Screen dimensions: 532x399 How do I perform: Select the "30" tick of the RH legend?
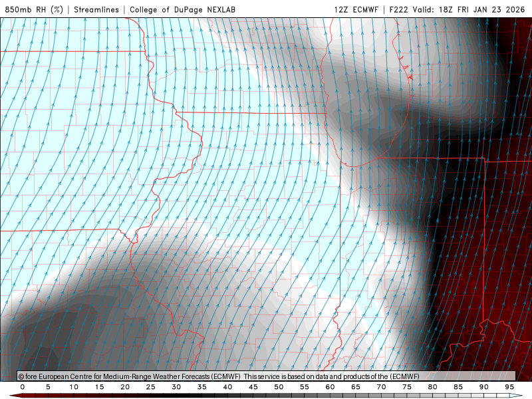pos(176,387)
